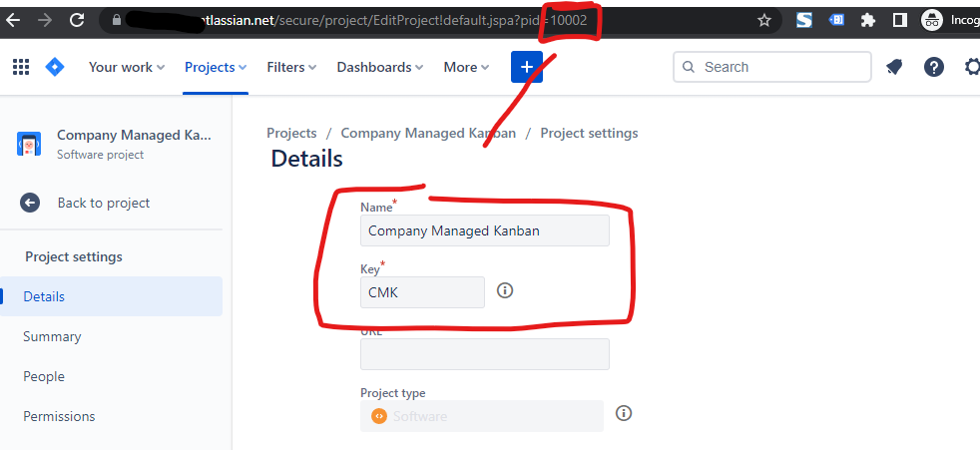This screenshot has width=980, height=450.
Task: Open the blue B extension icon
Action: (836, 20)
